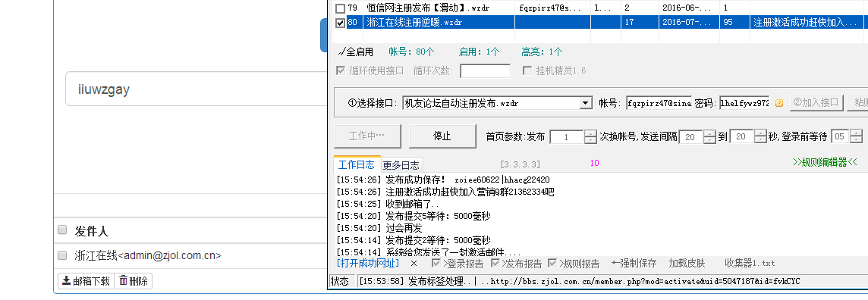Open the 浙江在线 admin@zjol.com.cn email
Image resolution: width=868 pixels, height=300 pixels.
(x=148, y=256)
